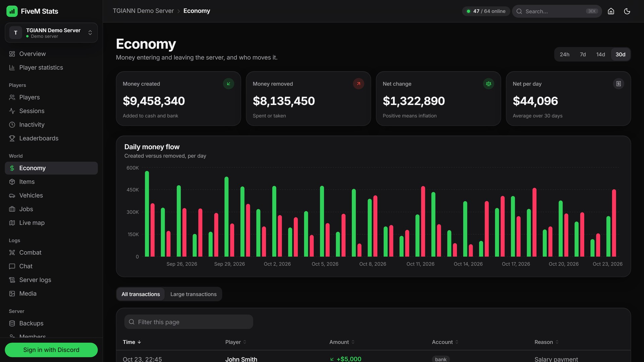Switch to All transactions tab

tap(141, 294)
